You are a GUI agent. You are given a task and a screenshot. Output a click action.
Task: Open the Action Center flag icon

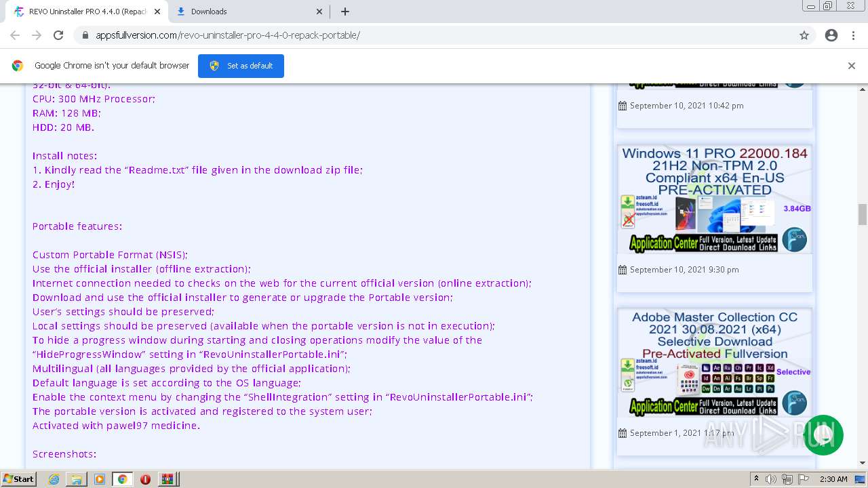point(804,479)
